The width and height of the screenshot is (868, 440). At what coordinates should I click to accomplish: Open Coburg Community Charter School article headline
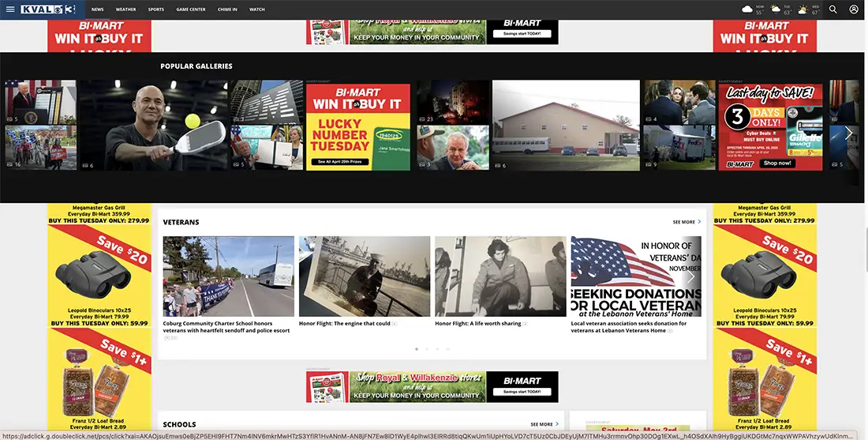226,327
